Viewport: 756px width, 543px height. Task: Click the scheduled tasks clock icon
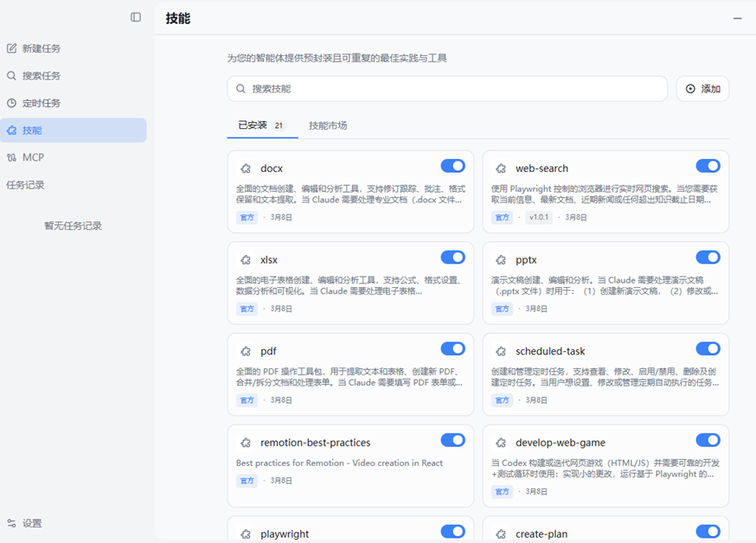[x=11, y=103]
